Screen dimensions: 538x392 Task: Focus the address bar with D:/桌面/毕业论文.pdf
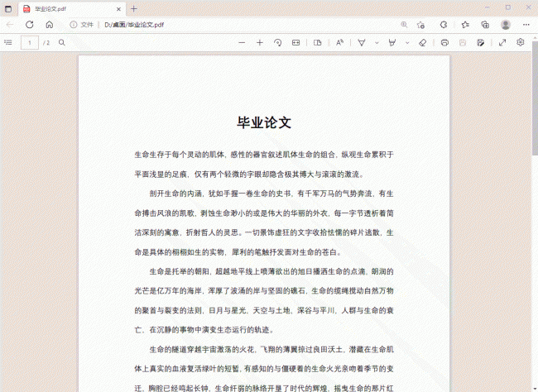pyautogui.click(x=134, y=25)
